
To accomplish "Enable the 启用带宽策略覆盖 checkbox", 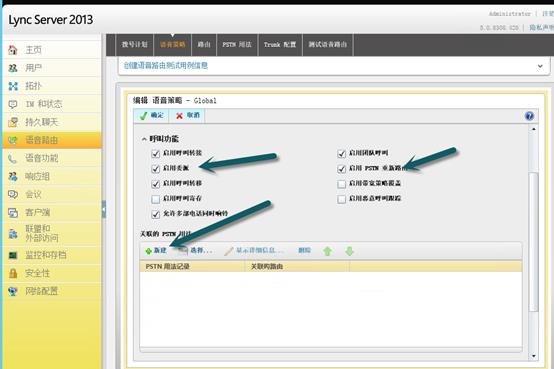I will pos(341,184).
